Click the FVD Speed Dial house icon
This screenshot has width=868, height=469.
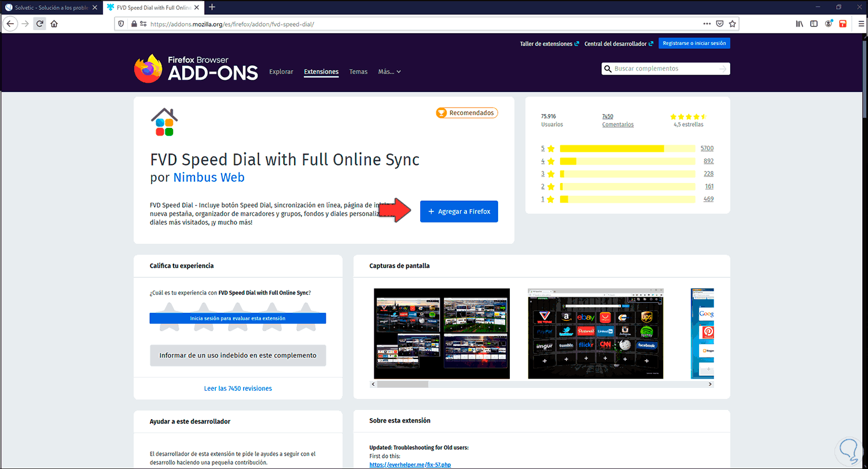(164, 122)
